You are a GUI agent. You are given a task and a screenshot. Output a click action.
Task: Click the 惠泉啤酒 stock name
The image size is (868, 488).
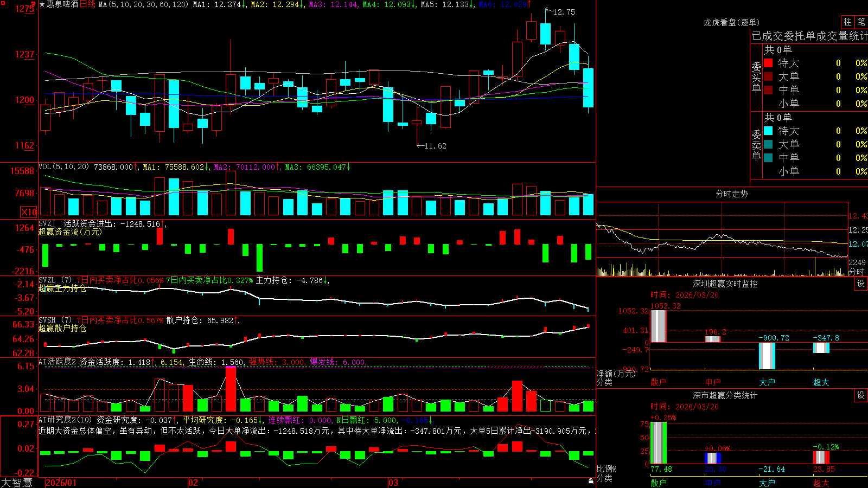[63, 4]
